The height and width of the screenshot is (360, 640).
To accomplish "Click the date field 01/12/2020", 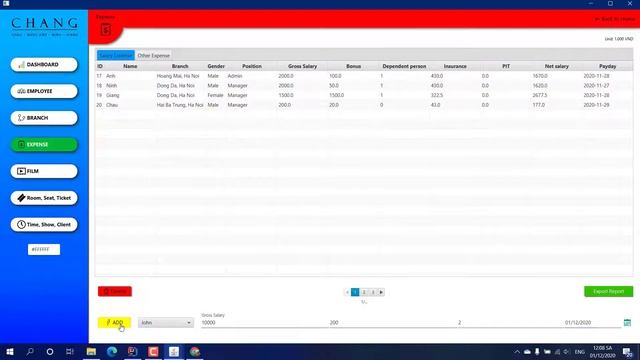I will (x=592, y=322).
